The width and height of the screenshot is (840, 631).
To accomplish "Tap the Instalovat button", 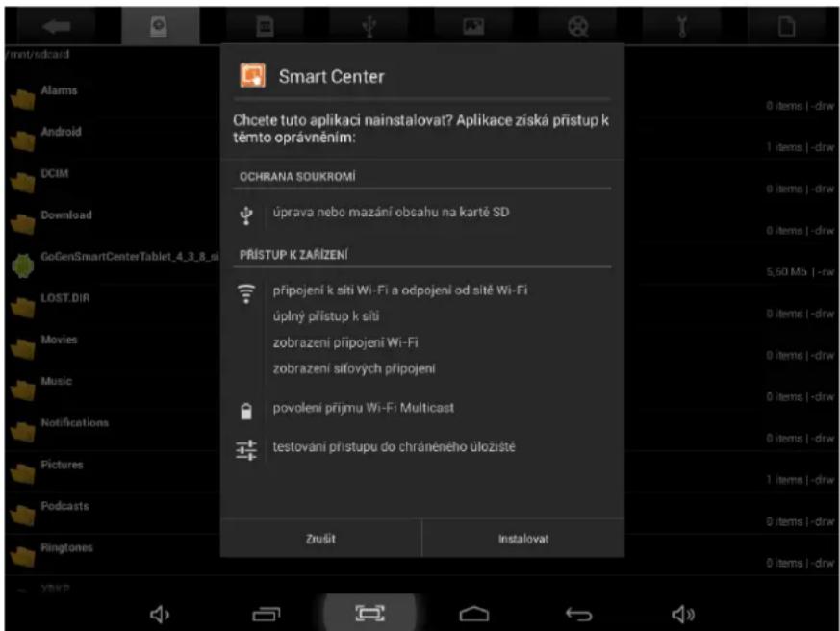I will click(x=522, y=539).
